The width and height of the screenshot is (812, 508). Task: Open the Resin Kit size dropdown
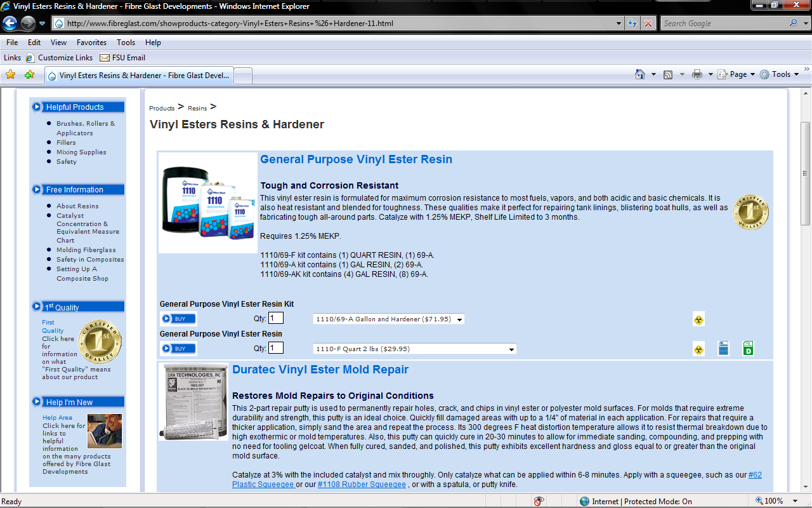coord(388,319)
